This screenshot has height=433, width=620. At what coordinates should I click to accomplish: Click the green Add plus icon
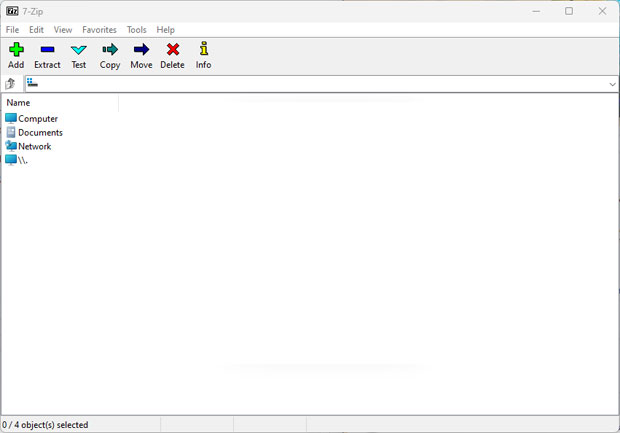(16, 49)
